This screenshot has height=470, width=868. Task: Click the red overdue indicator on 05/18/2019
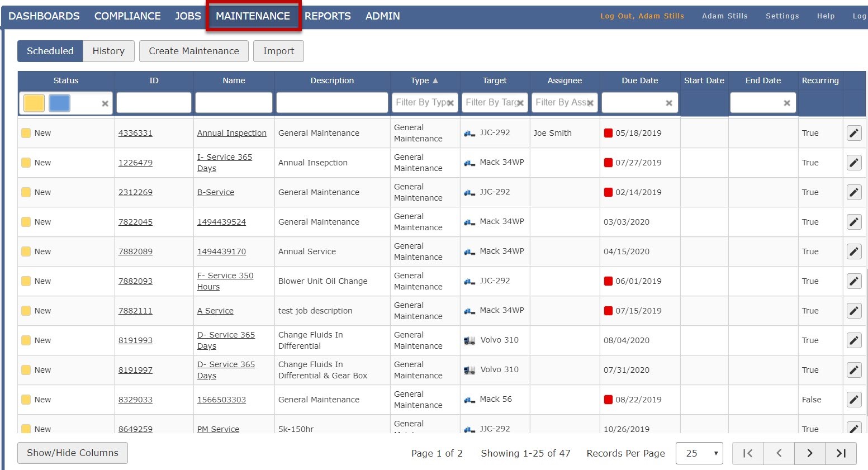tap(608, 133)
